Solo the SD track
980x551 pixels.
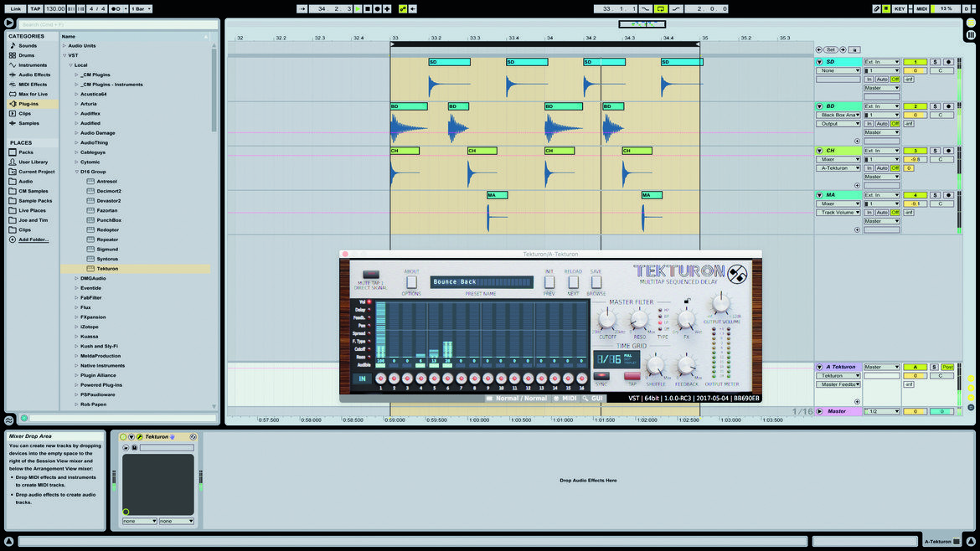(x=935, y=62)
